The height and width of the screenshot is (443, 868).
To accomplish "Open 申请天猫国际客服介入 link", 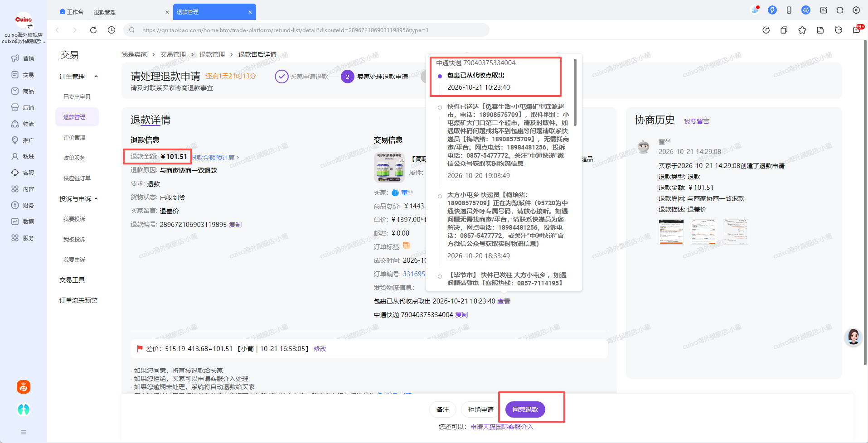I will coord(502,427).
